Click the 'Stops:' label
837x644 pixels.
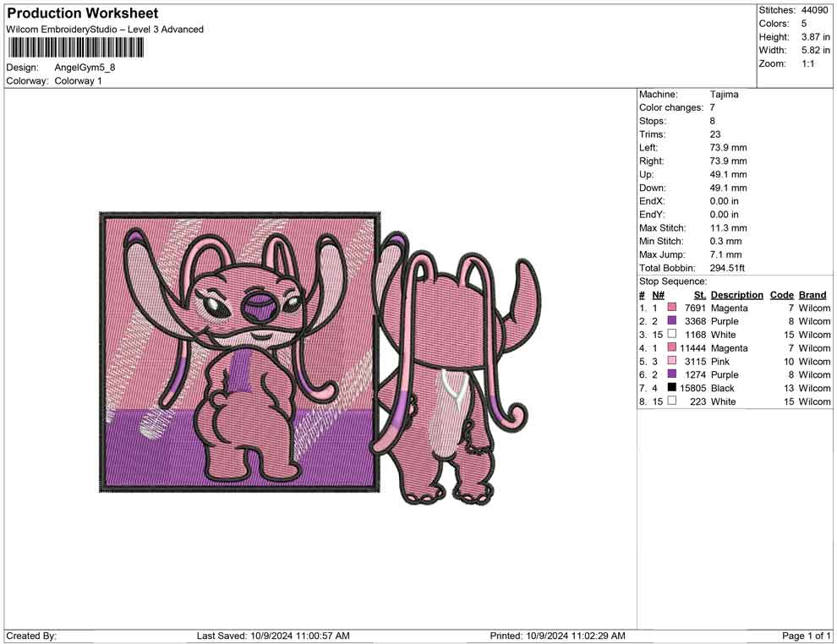tap(653, 121)
